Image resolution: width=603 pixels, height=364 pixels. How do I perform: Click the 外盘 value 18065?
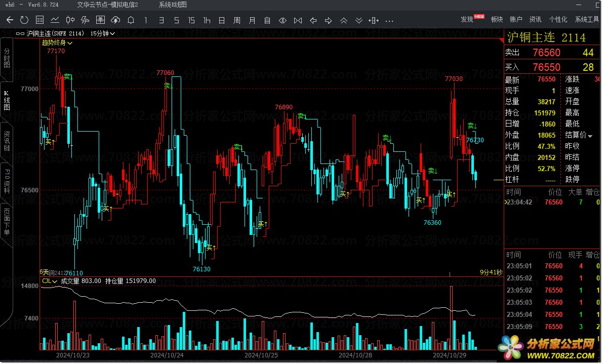[x=546, y=135]
